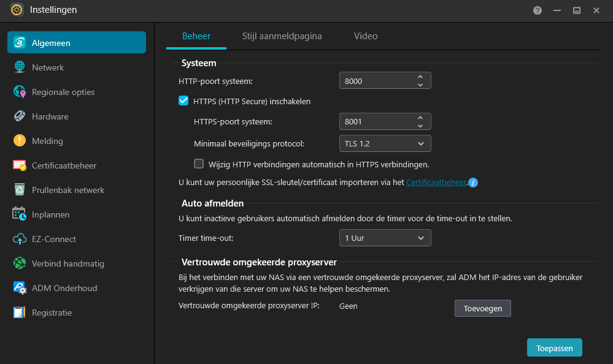Select the Regionale opties map pin icon
Screen dimensions: 613x364
pyautogui.click(x=19, y=92)
